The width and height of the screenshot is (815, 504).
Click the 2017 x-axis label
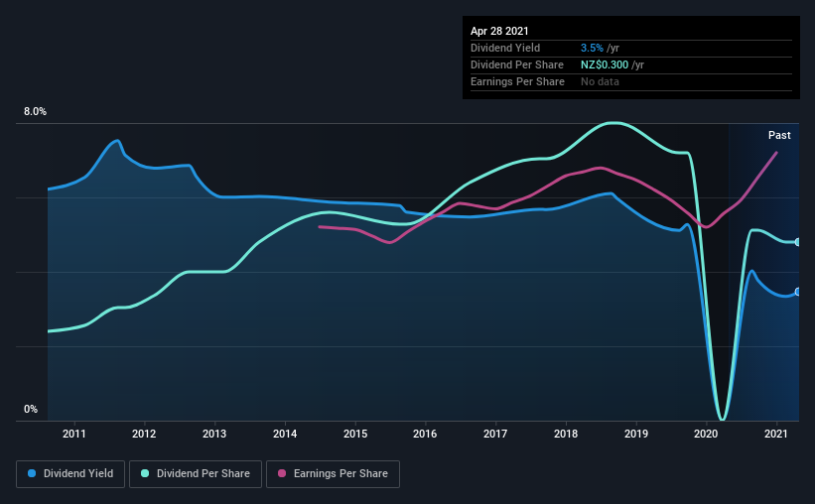(x=495, y=434)
